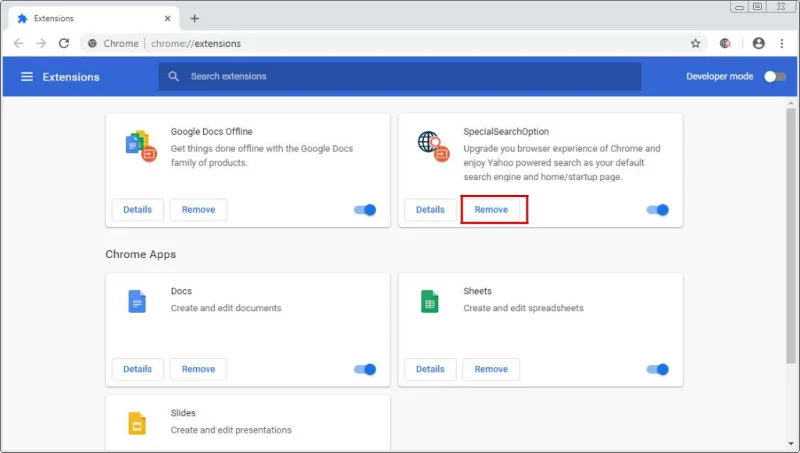
Task: Click the "Extensions" header title
Action: point(71,77)
